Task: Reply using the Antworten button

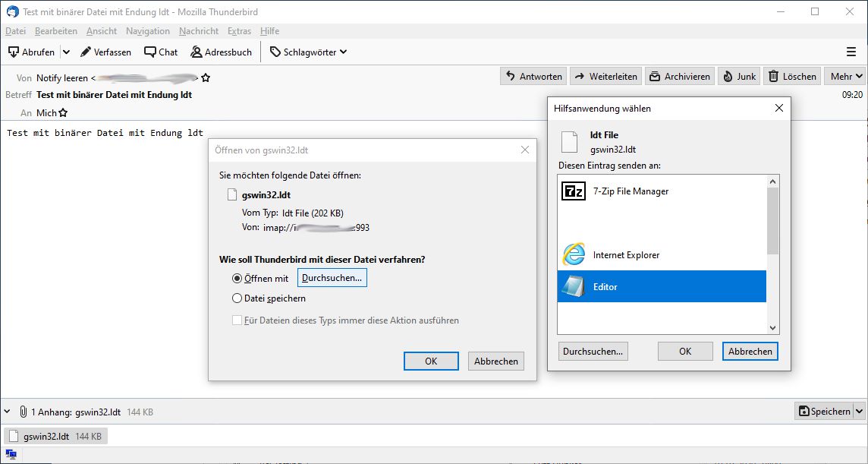Action: tap(533, 77)
